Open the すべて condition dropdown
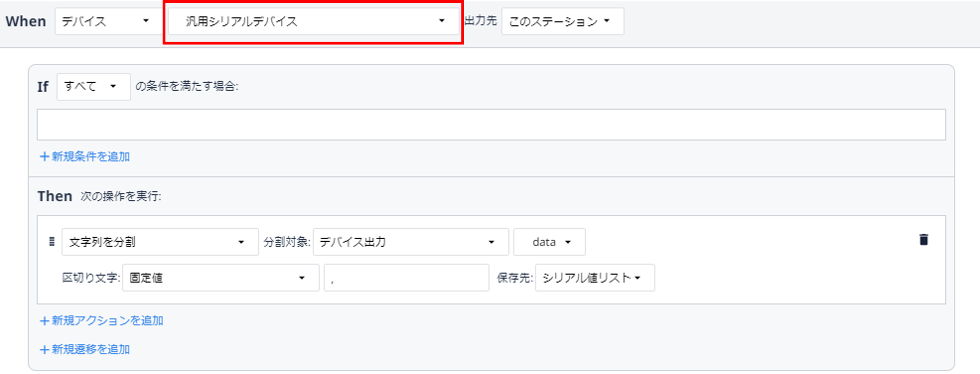The height and width of the screenshot is (374, 980). [x=94, y=86]
